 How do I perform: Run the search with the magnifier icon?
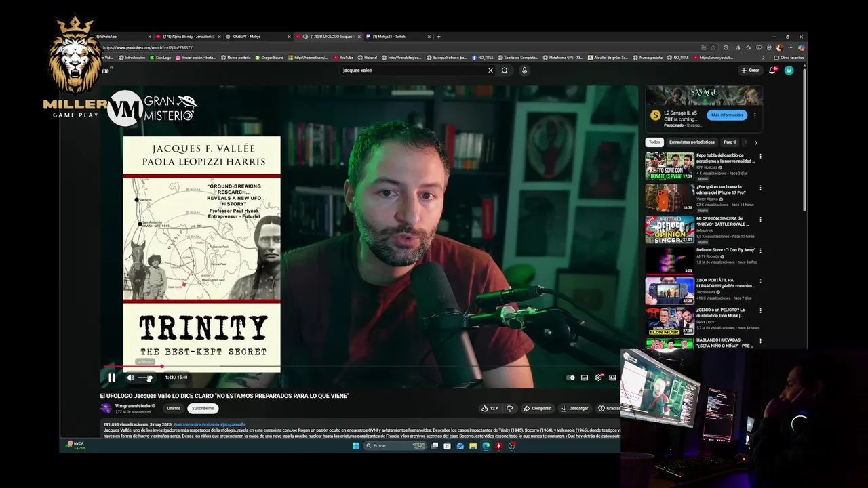(x=505, y=70)
